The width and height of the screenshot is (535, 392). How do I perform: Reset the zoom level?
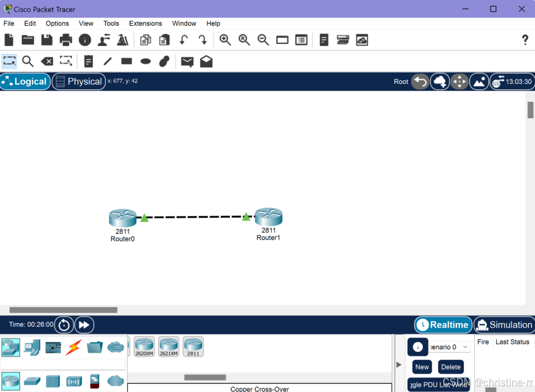244,40
